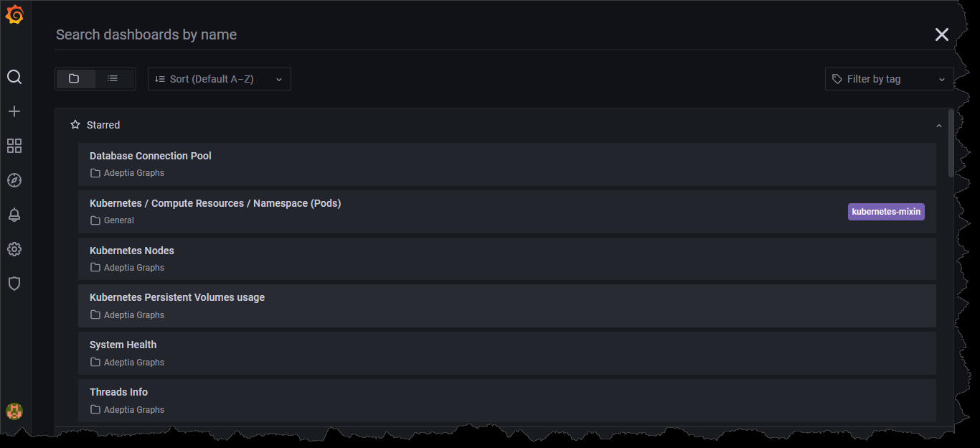Open the Configuration gear icon

click(14, 249)
